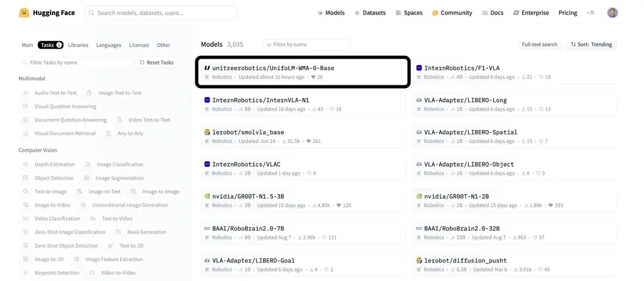
Task: Switch to the Languages filter tab
Action: point(109,45)
